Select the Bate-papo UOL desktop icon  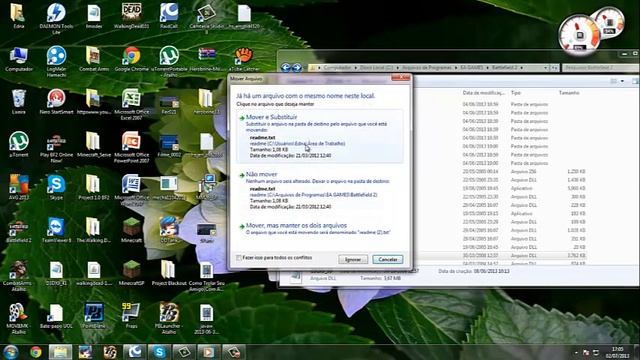coord(56,316)
